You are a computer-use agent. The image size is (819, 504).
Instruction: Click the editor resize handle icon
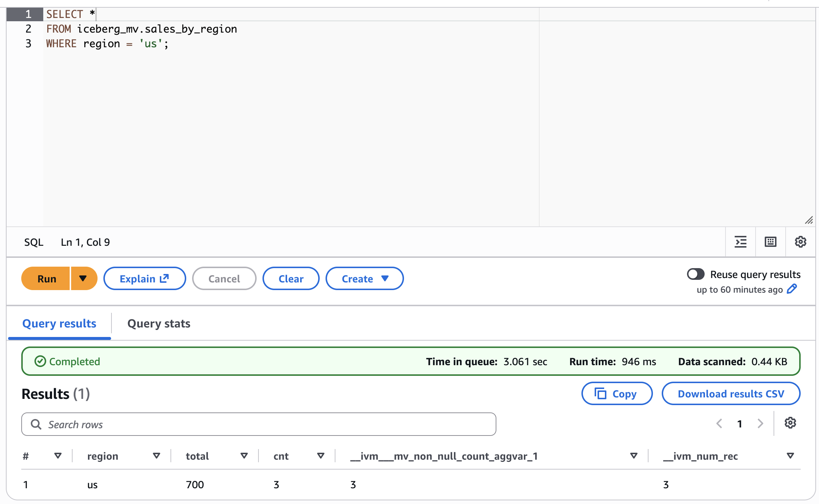[809, 220]
